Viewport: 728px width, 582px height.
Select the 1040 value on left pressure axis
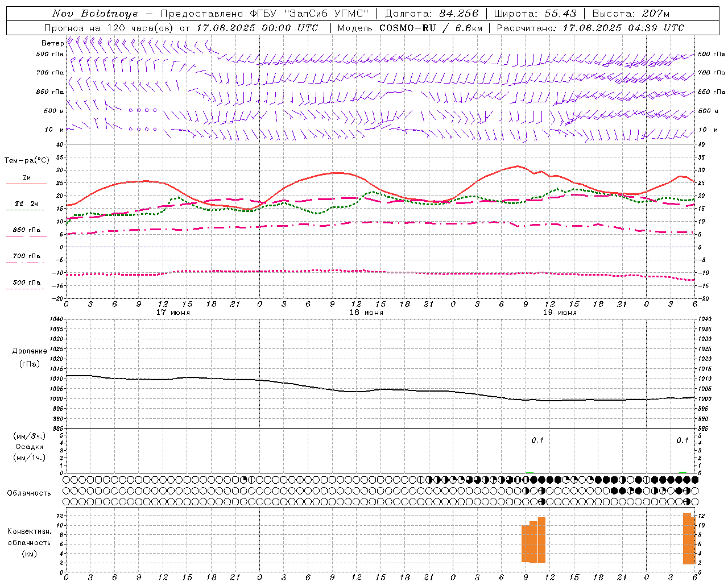point(57,319)
